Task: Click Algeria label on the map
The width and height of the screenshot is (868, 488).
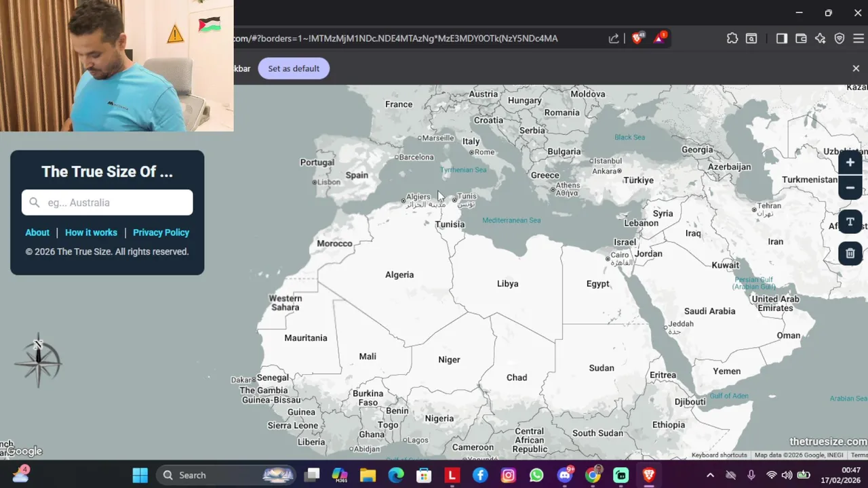Action: (399, 274)
